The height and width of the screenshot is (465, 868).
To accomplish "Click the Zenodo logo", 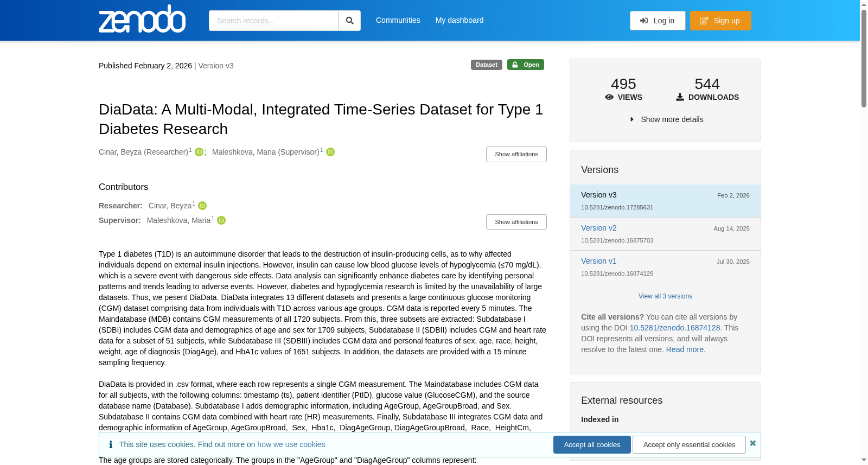I will pos(142,19).
